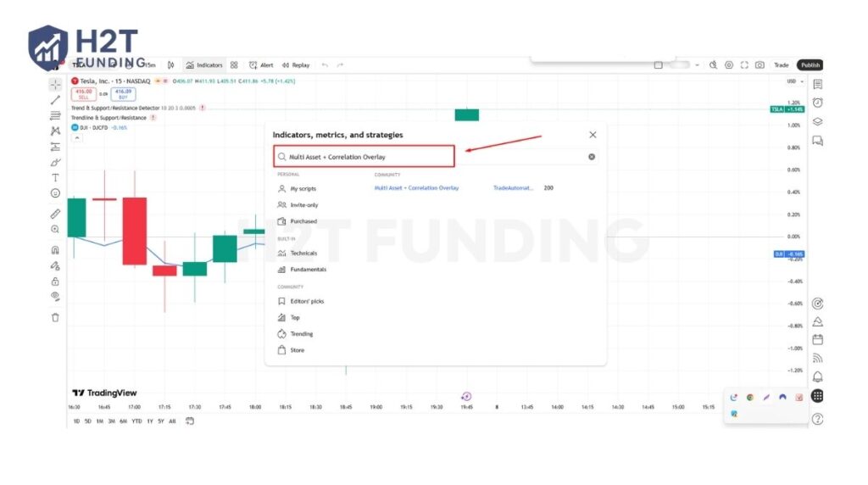Toggle hide all drawings eye icon

55,296
